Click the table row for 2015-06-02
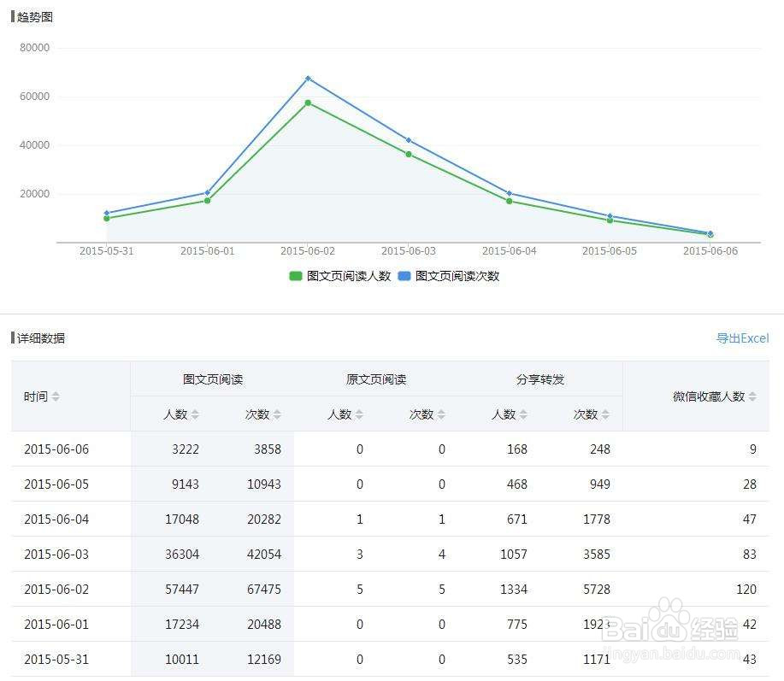784x681 pixels. tap(385, 590)
